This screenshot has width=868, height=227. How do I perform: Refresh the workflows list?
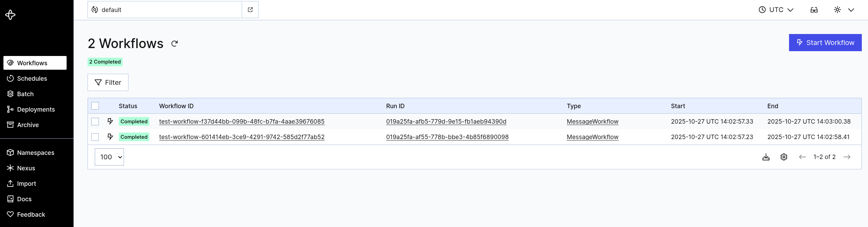(174, 43)
